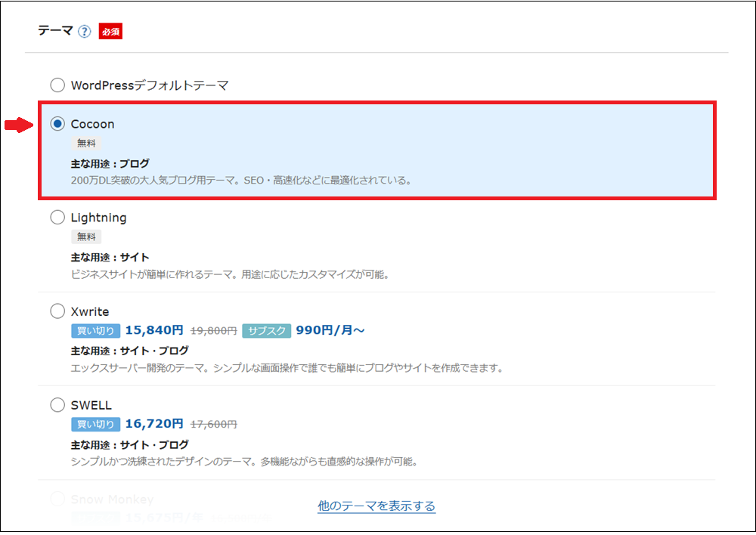Click the 無料 tag under Lightning
756x535 pixels.
(x=86, y=237)
